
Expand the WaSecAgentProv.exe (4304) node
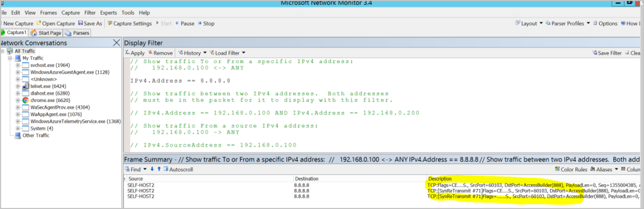point(18,107)
